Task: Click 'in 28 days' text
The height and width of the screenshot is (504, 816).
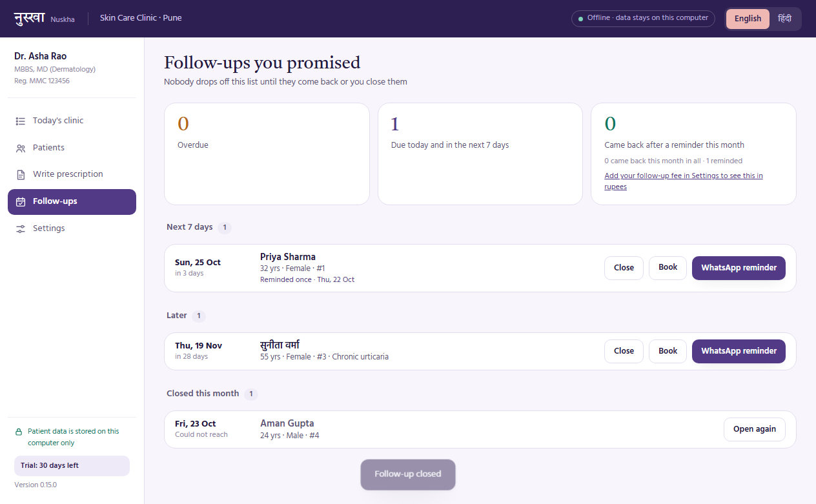Action: [x=191, y=357]
